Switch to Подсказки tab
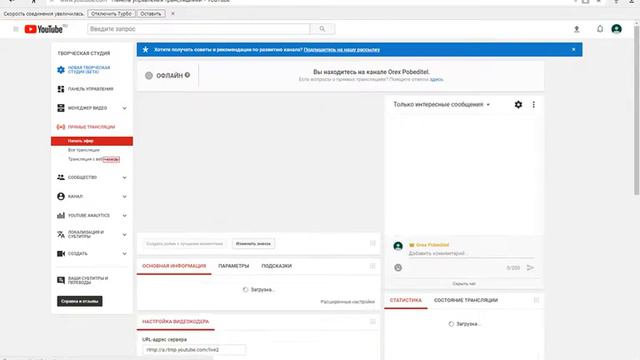This screenshot has height=360, width=640. [276, 266]
